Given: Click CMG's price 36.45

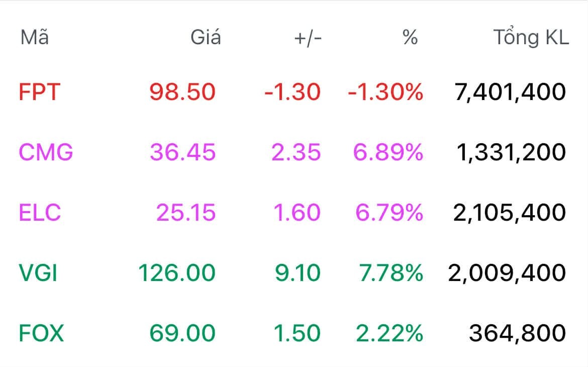Looking at the screenshot, I should tap(182, 152).
